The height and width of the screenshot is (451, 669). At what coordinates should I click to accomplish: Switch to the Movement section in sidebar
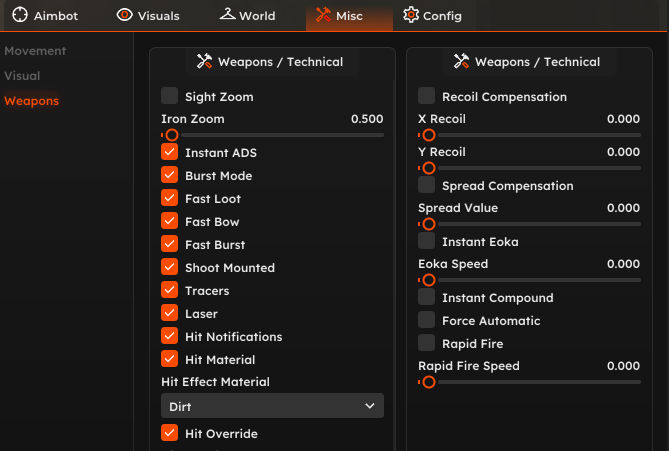click(35, 51)
